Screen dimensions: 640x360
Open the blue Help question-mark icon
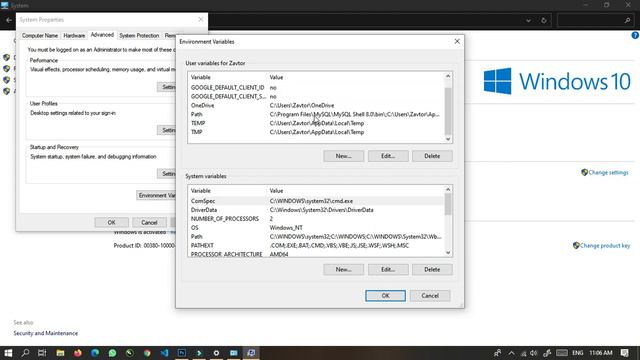tap(635, 36)
